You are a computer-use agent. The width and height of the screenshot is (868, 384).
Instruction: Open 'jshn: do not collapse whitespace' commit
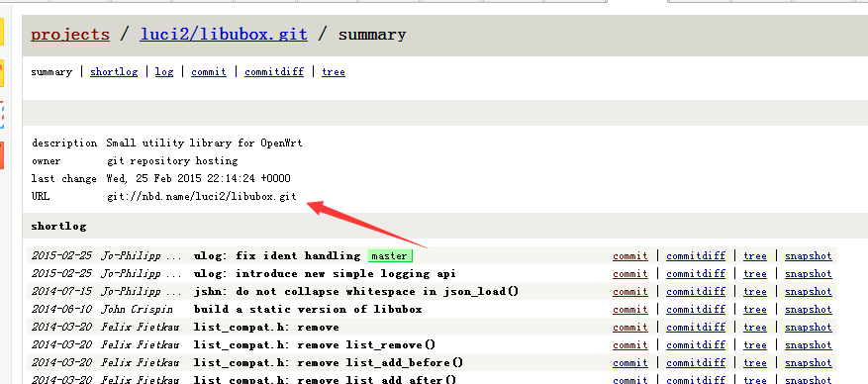[356, 291]
